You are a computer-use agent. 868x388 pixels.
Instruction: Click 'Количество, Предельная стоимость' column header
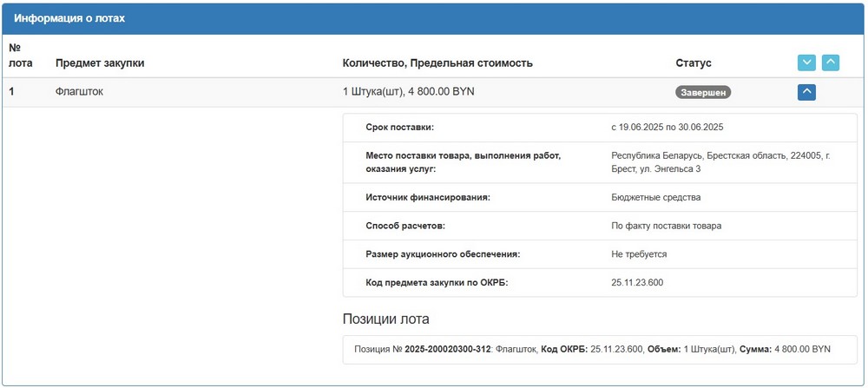pyautogui.click(x=437, y=63)
